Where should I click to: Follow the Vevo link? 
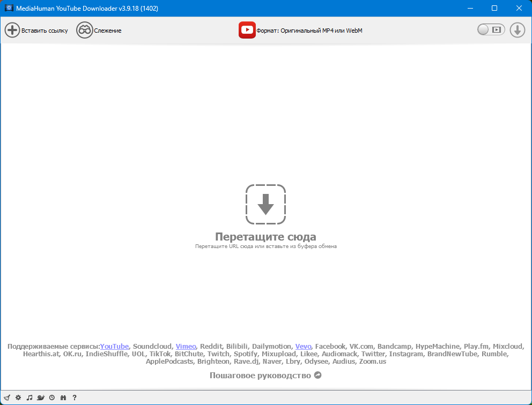coord(303,347)
